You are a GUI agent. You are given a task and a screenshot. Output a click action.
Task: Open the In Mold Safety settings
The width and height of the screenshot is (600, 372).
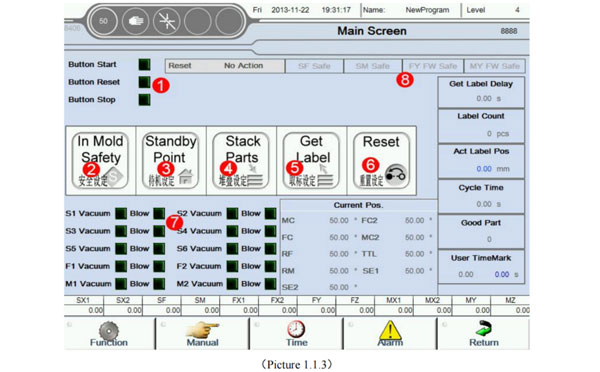(100, 160)
